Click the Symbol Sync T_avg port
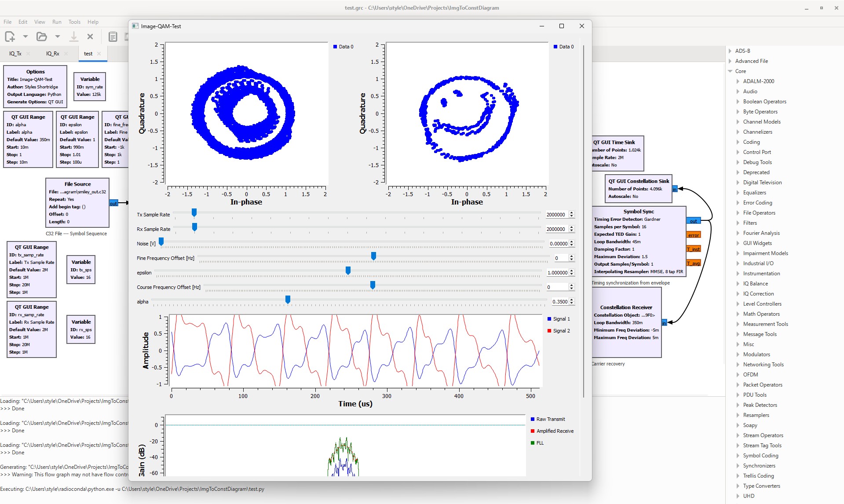The height and width of the screenshot is (504, 844). (694, 263)
